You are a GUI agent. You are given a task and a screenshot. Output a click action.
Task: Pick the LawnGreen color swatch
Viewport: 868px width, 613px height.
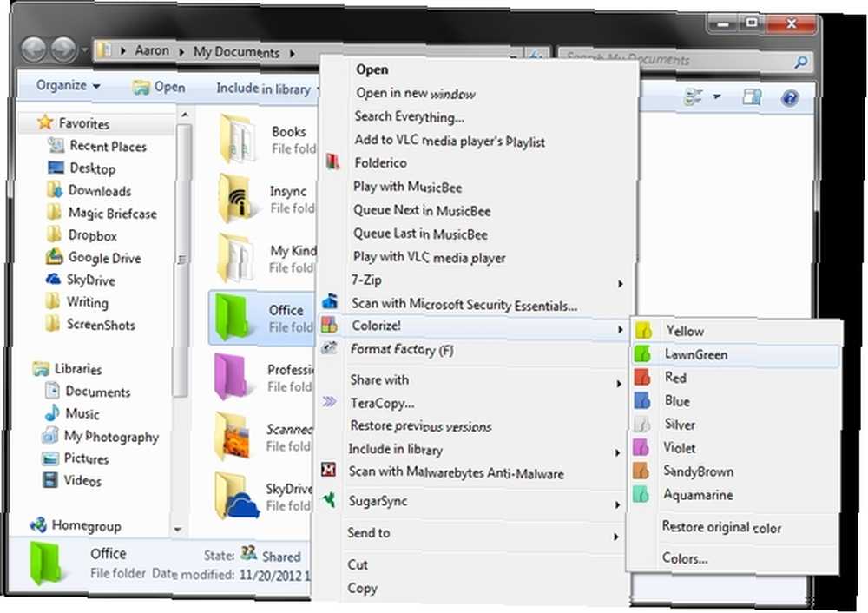coord(642,353)
